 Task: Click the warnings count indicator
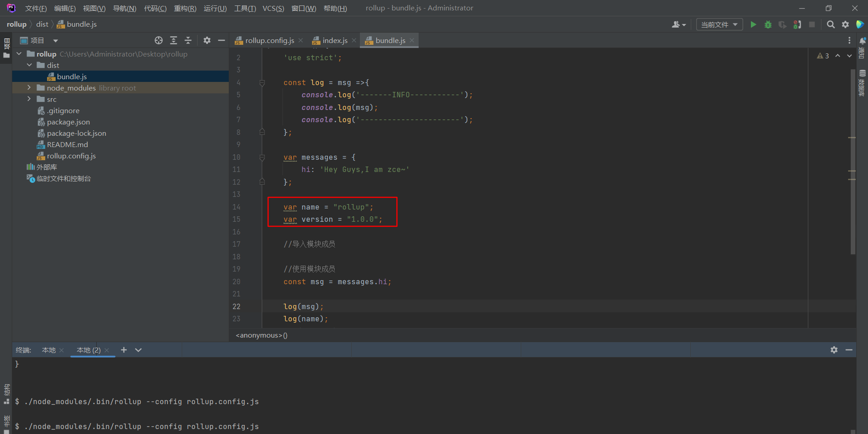point(823,56)
